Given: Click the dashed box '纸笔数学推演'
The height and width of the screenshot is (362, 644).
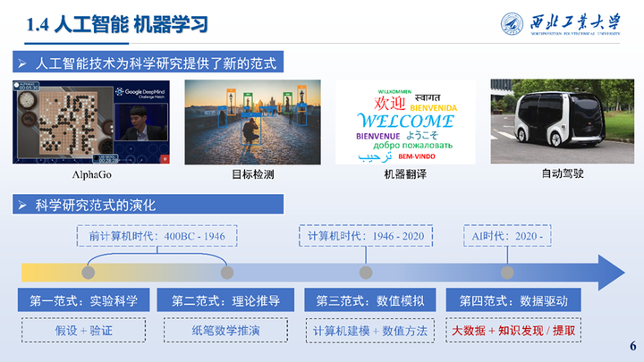Looking at the screenshot, I should pos(225,331).
